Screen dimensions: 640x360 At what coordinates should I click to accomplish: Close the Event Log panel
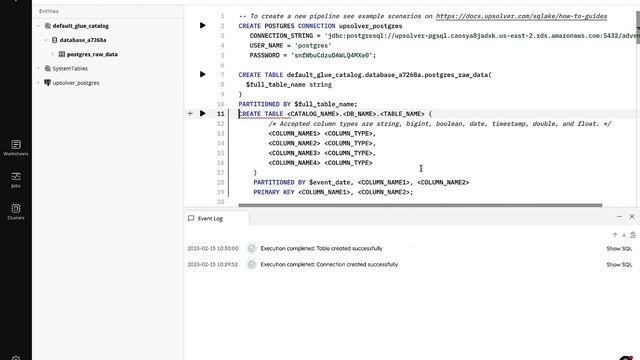(x=632, y=217)
